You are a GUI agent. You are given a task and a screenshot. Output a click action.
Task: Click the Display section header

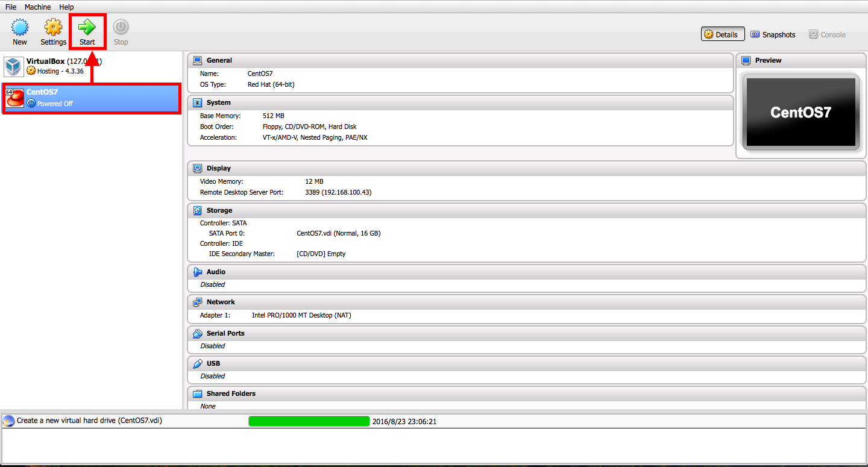tap(527, 168)
